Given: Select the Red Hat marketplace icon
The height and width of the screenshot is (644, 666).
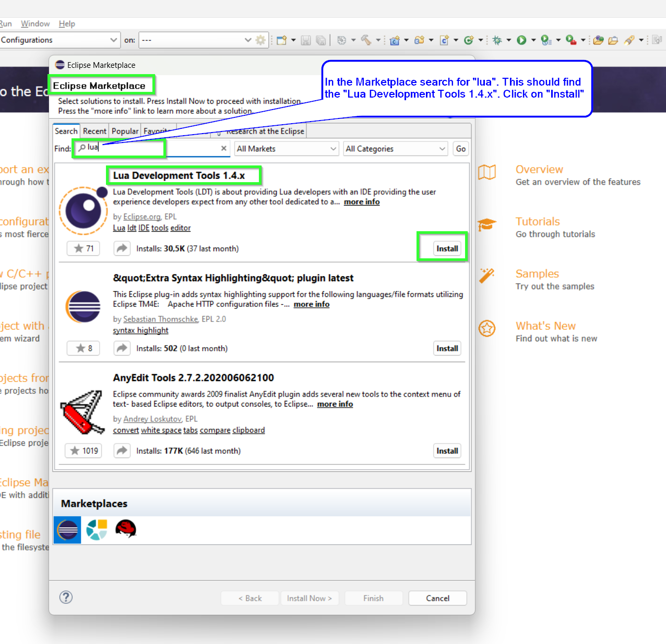Looking at the screenshot, I should [126, 529].
